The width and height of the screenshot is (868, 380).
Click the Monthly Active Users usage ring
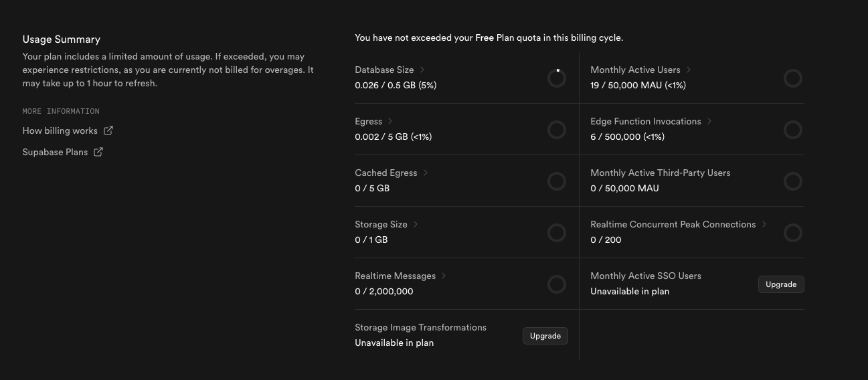pyautogui.click(x=792, y=78)
